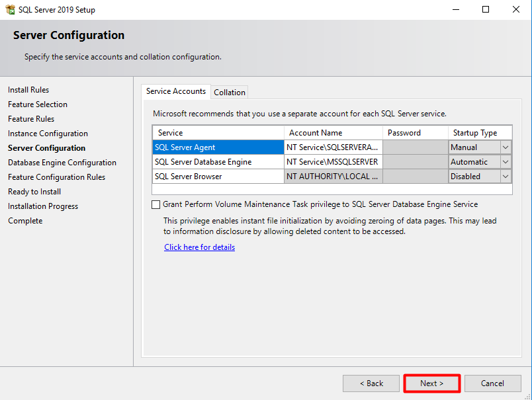
Task: Open Startup Type dropdown for SQL Server Agent
Action: [505, 147]
